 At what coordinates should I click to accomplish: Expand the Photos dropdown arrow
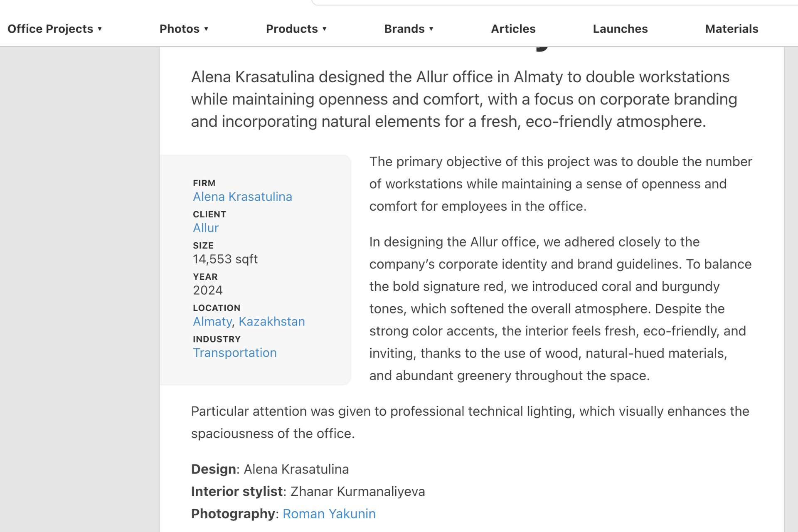pos(206,29)
